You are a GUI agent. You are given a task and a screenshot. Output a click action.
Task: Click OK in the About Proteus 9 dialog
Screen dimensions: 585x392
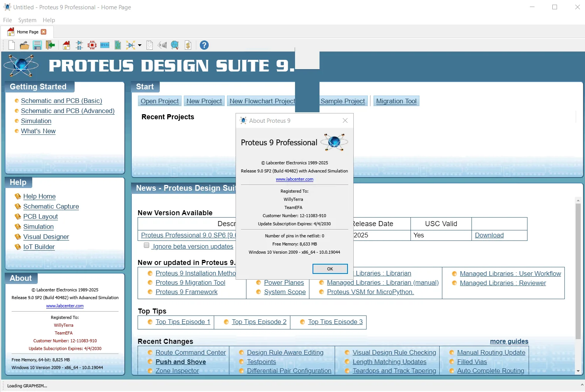pyautogui.click(x=330, y=269)
